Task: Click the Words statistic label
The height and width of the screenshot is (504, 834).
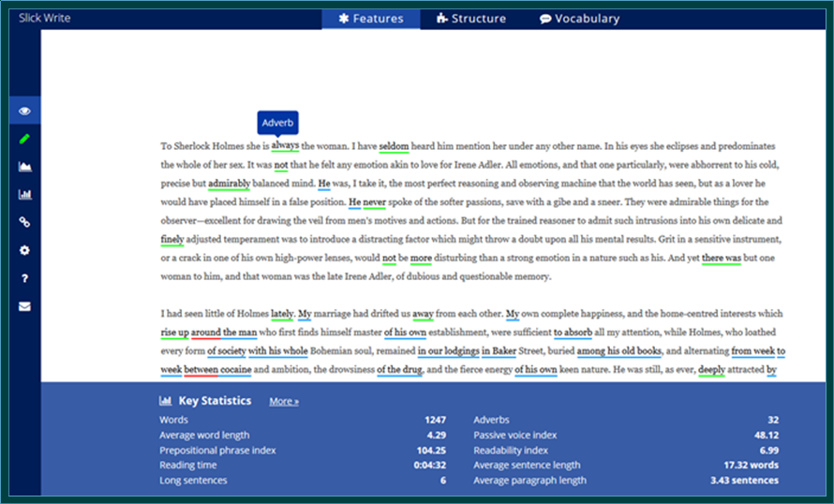Action: tap(173, 420)
